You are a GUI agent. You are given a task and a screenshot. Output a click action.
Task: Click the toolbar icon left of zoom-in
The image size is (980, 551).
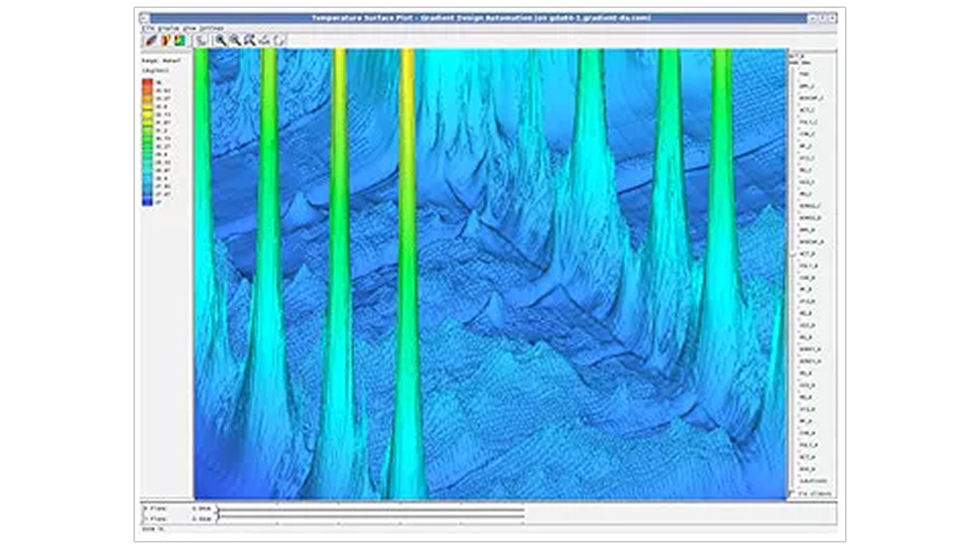[x=201, y=40]
